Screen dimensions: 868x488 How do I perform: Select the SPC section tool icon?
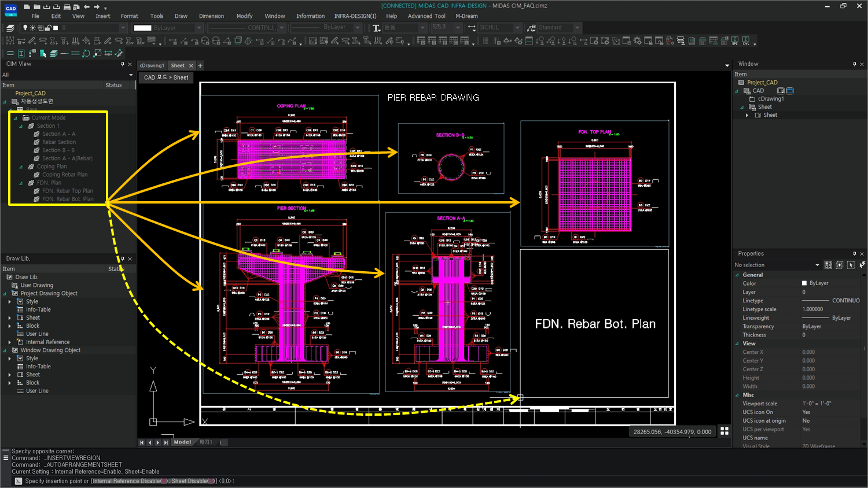(735, 40)
